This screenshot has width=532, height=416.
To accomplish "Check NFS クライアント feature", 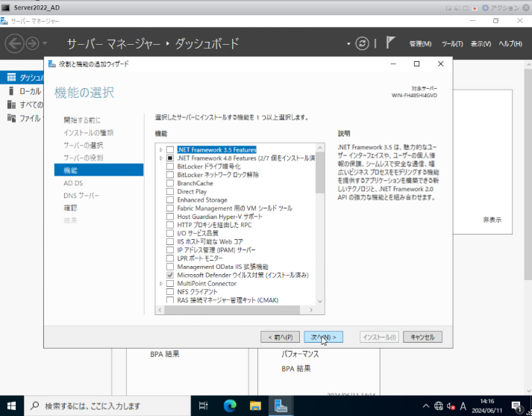I will coord(170,292).
